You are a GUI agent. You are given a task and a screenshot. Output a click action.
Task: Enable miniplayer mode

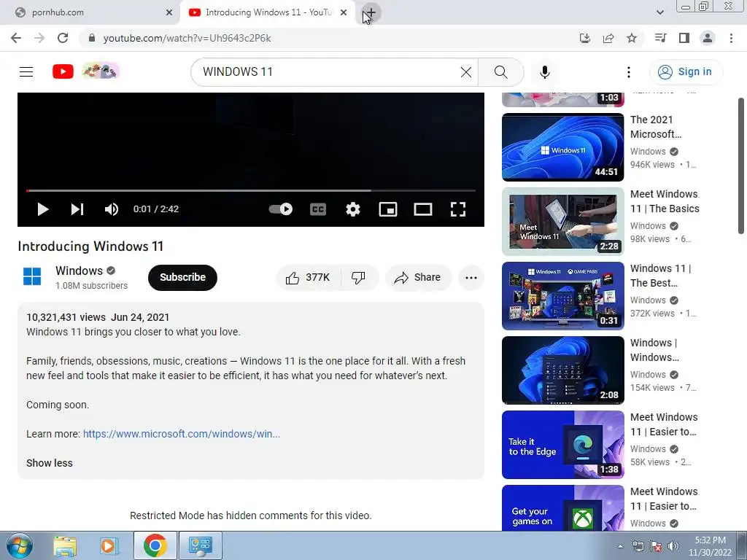pyautogui.click(x=388, y=209)
